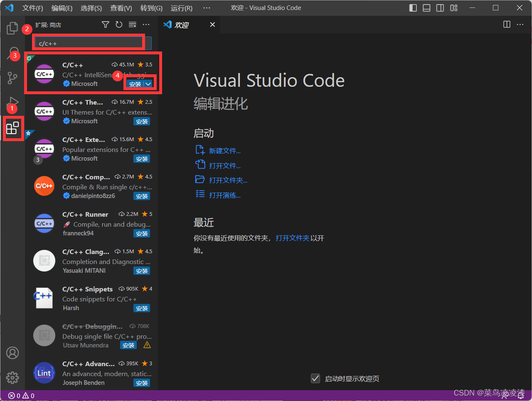Click the publisher name Yasuaki MITANI
The image size is (532, 401).
(84, 271)
